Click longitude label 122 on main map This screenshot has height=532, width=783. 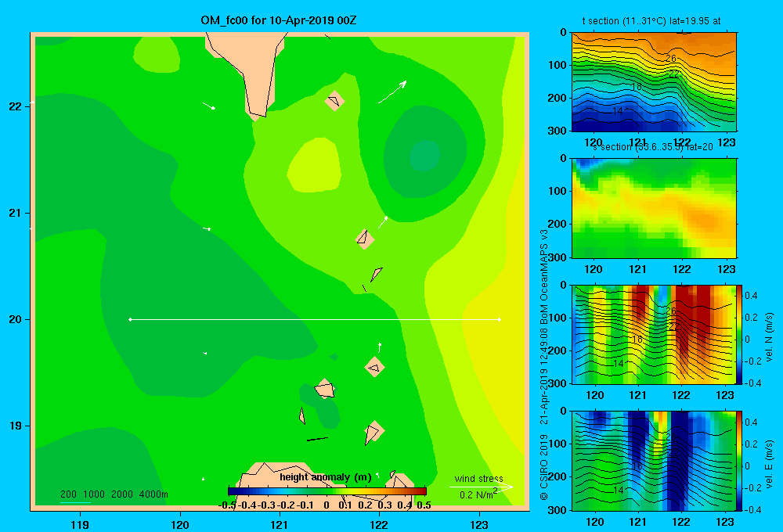click(x=379, y=524)
